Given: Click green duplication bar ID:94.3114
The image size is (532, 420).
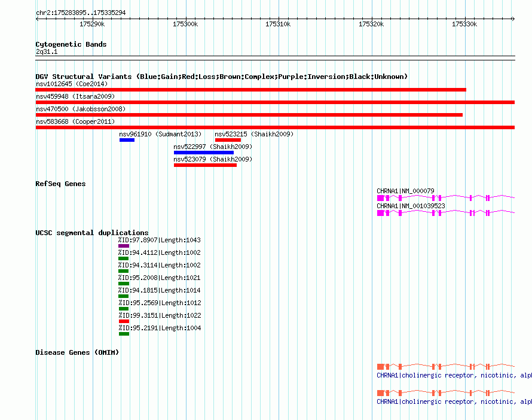Looking at the screenshot, I should pos(124,271).
